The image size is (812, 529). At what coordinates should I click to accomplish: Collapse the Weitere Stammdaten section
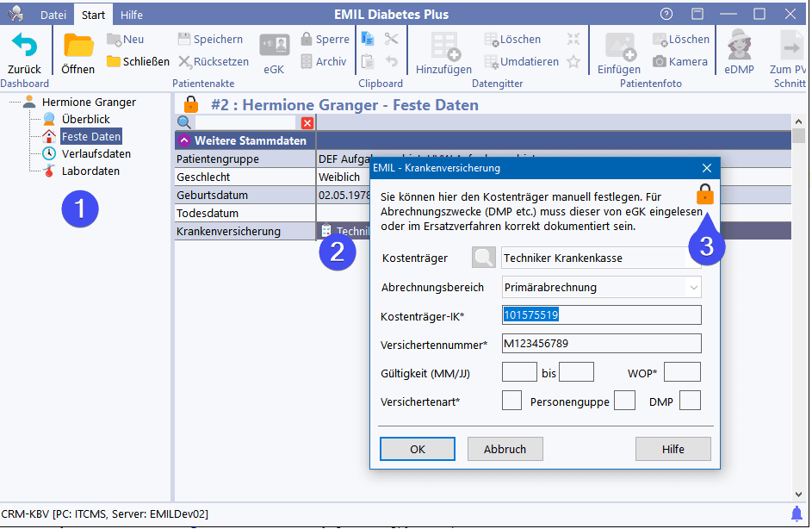[183, 140]
